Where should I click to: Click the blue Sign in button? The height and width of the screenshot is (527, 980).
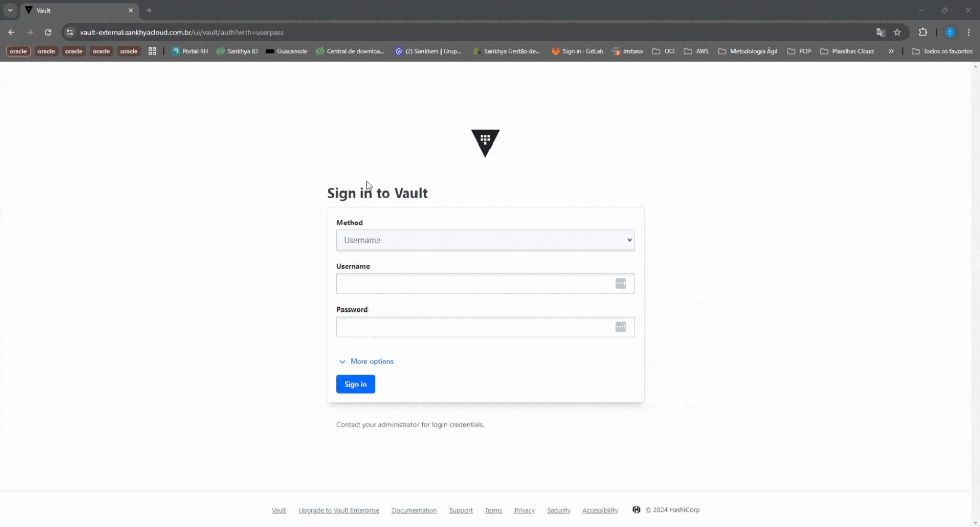(x=355, y=384)
